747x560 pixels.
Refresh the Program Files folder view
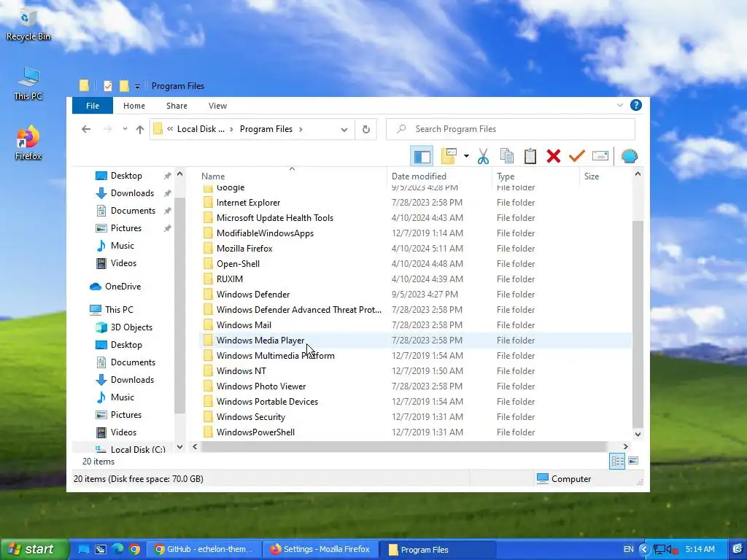[366, 129]
